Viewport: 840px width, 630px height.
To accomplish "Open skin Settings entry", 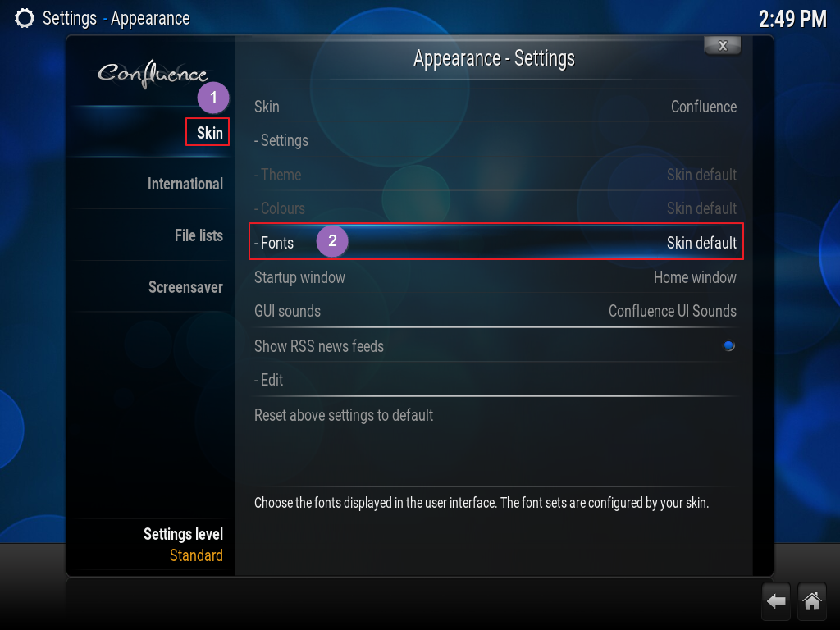I will (496, 140).
